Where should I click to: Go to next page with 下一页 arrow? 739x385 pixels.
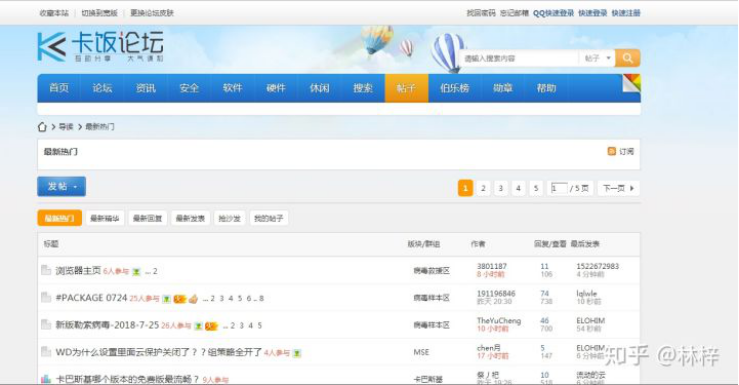618,188
